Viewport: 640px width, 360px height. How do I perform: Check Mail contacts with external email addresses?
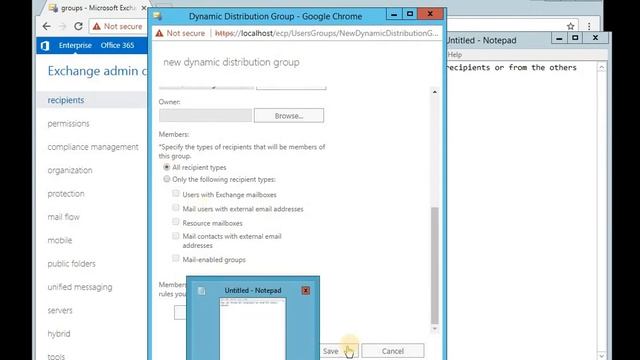176,236
